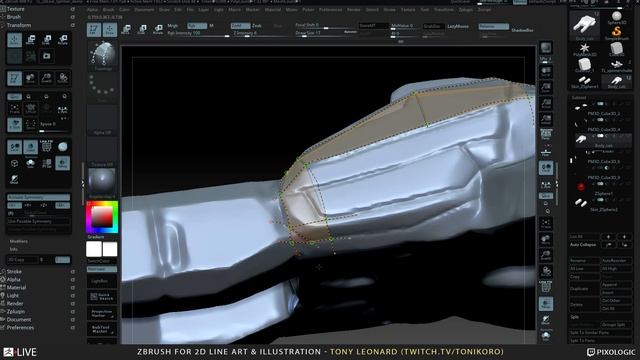Toggle Transp transparency on the right shelf
The width and height of the screenshot is (640, 360).
tap(546, 304)
